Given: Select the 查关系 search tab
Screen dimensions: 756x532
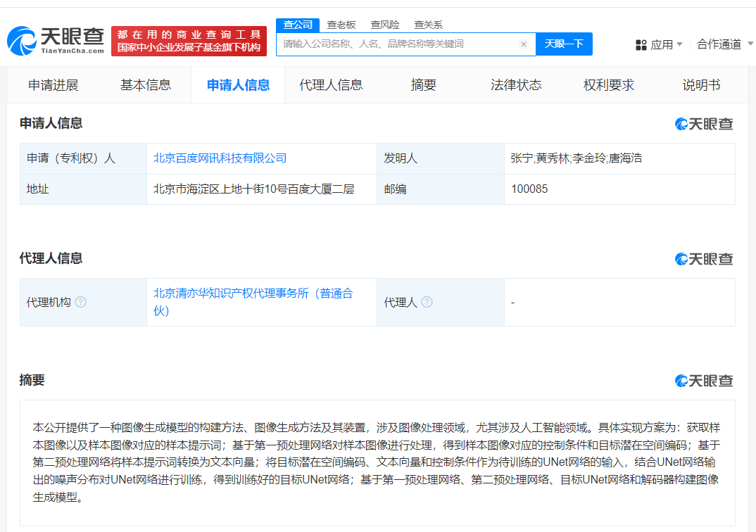Looking at the screenshot, I should pyautogui.click(x=429, y=25).
